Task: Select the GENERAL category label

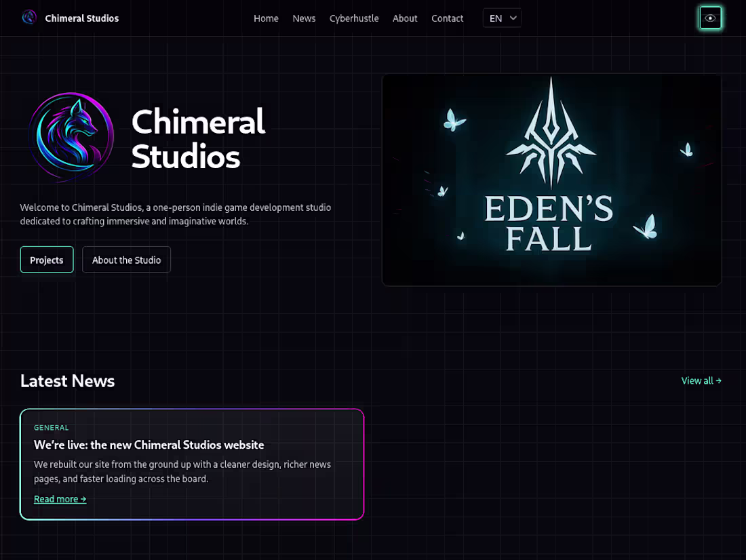Action: click(x=52, y=428)
